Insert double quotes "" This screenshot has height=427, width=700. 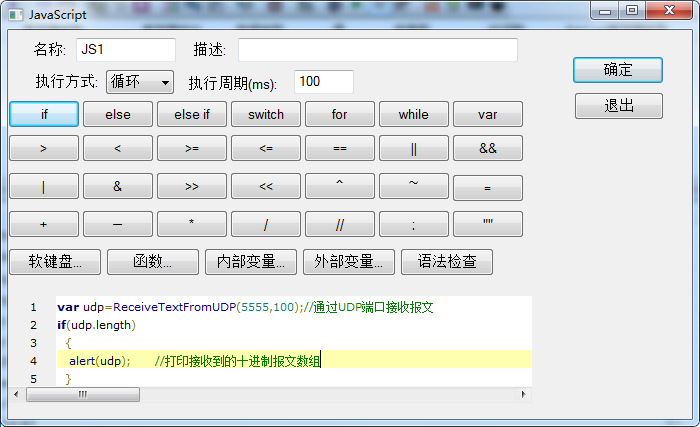(488, 224)
